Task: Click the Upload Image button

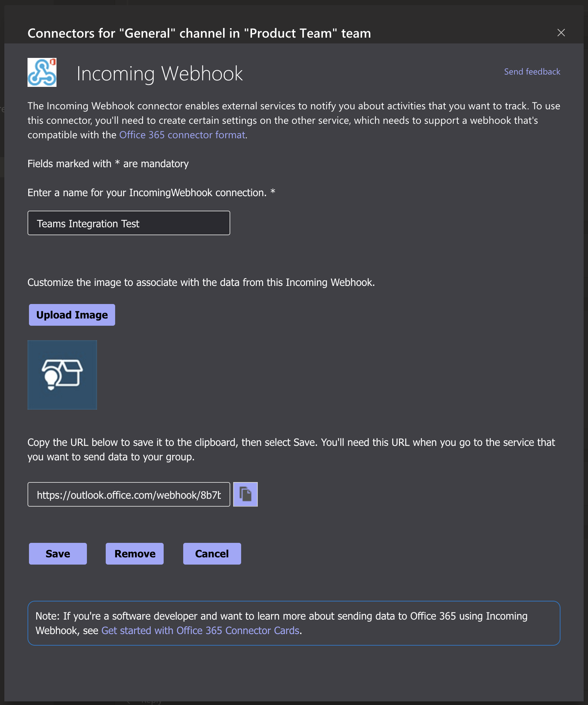Action: point(72,315)
